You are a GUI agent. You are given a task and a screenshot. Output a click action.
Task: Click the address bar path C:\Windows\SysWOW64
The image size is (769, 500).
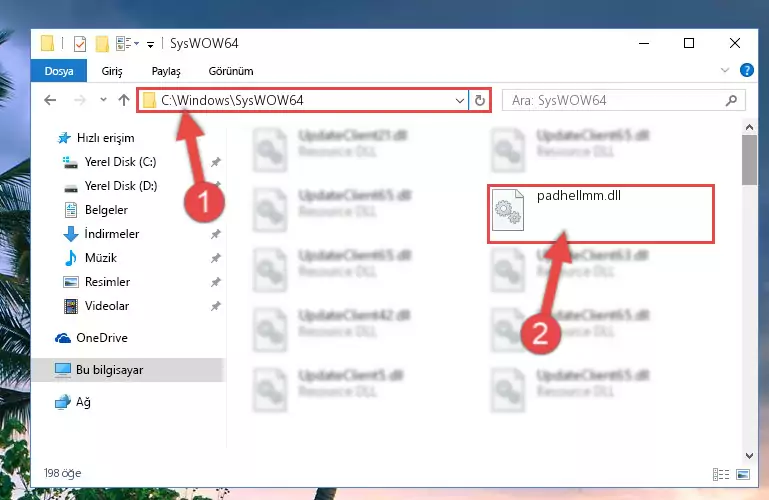point(232,100)
